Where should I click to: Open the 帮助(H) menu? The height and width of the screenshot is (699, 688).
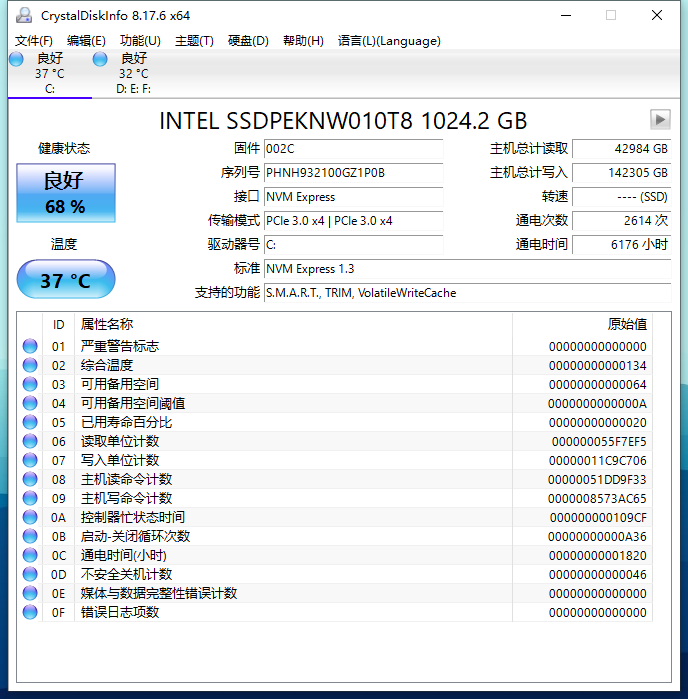tap(303, 41)
